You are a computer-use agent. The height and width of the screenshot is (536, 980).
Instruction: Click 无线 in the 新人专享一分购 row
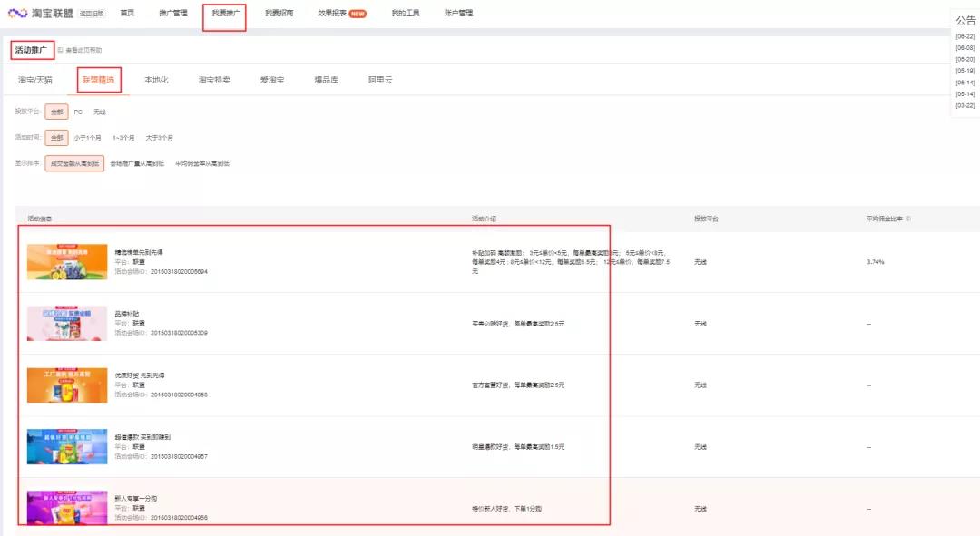pyautogui.click(x=700, y=509)
